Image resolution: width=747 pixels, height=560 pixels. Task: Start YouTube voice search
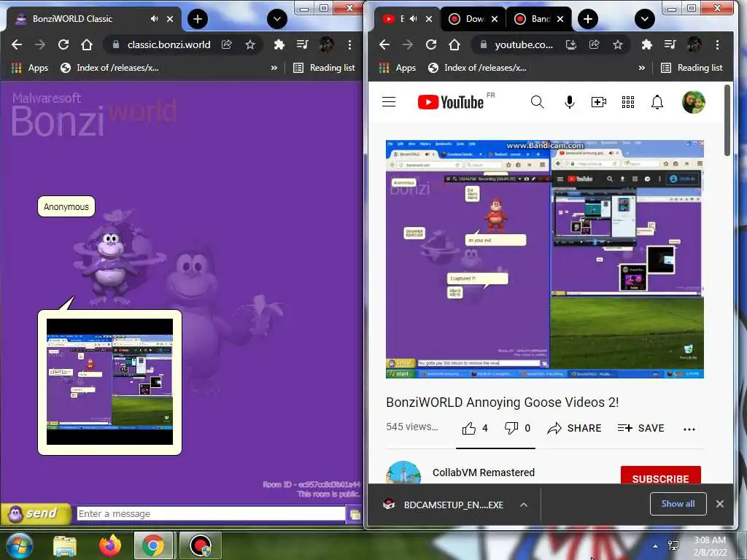tap(569, 102)
